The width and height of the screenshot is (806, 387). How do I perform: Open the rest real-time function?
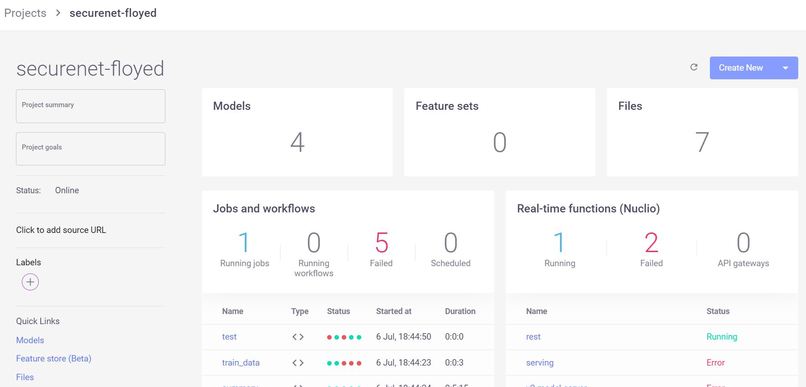tap(533, 337)
